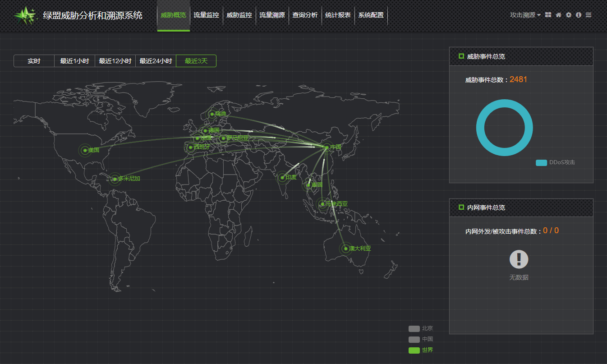The image size is (607, 364).
Task: Open the hamburger menu icon
Action: click(589, 15)
